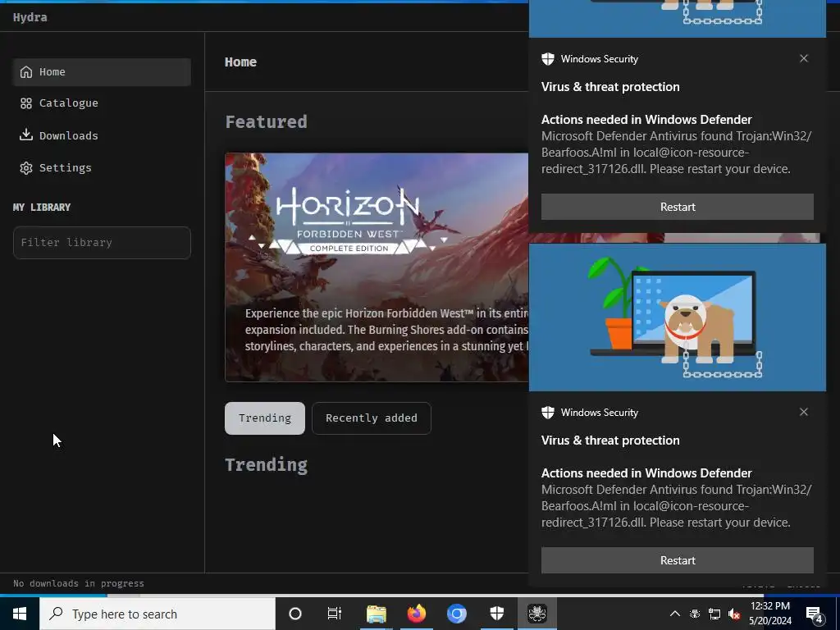Click the Hydra title text
840x630 pixels.
[x=30, y=17]
